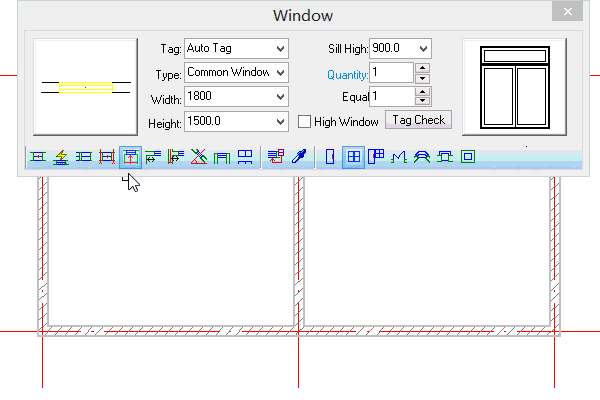Select the upper-layer window insertion icon
Viewport: 600px width, 400px height.
point(245,157)
